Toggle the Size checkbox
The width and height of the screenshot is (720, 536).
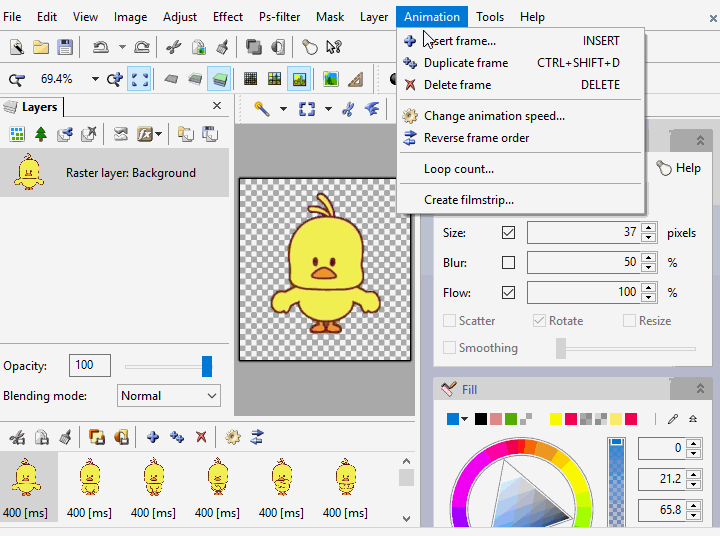(x=508, y=233)
